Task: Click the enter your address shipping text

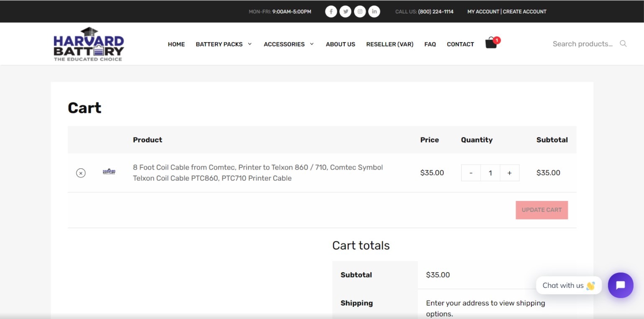Action: 485,308
